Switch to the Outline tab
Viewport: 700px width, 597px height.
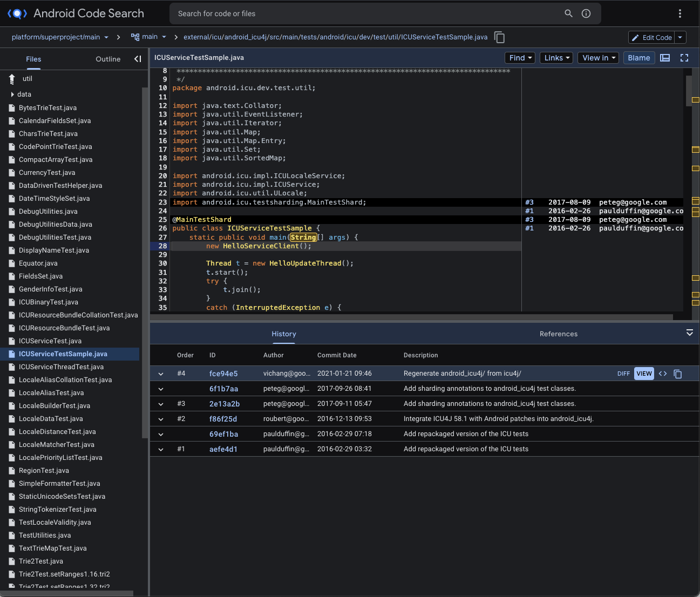tap(108, 59)
